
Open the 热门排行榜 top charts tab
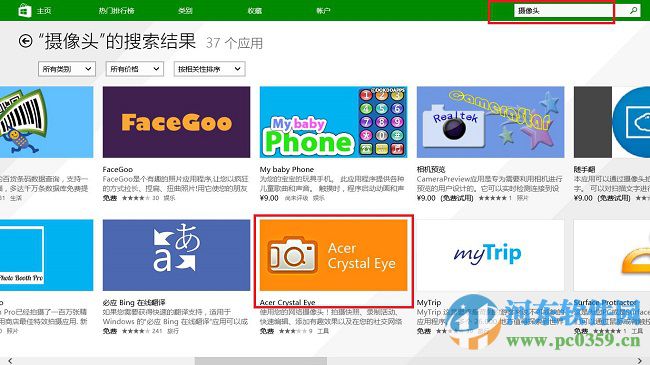(116, 11)
